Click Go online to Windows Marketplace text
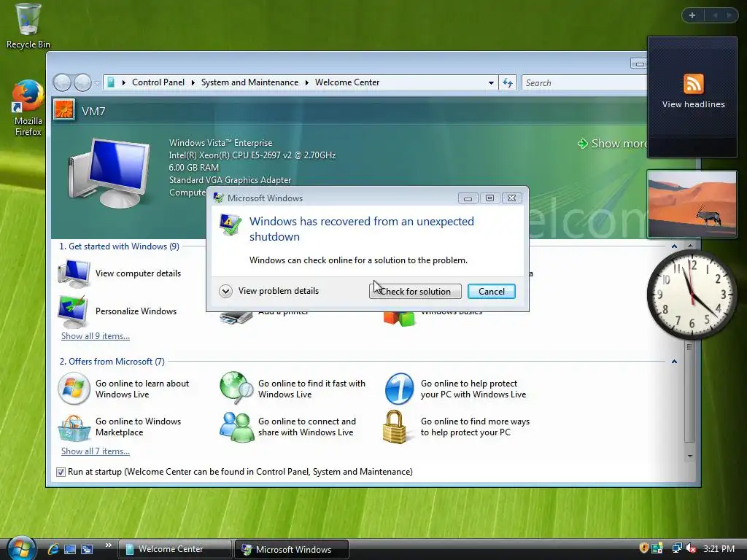The width and height of the screenshot is (747, 560). coord(138,427)
